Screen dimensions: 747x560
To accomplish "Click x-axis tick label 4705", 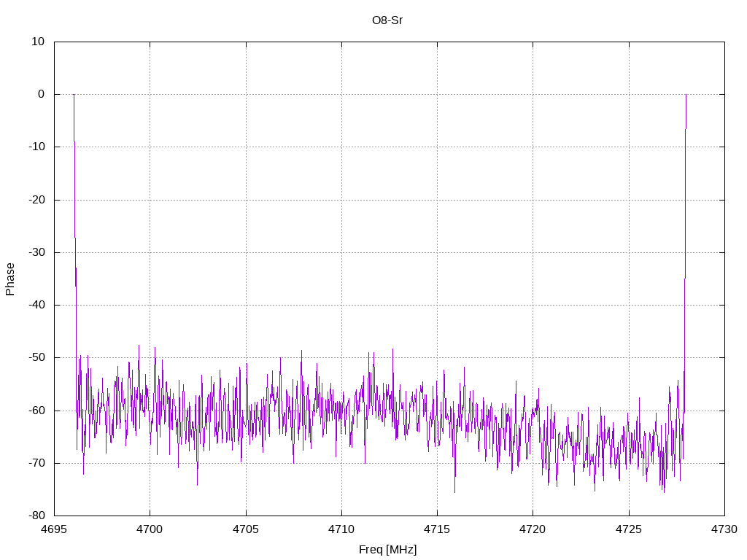I will click(x=246, y=529).
